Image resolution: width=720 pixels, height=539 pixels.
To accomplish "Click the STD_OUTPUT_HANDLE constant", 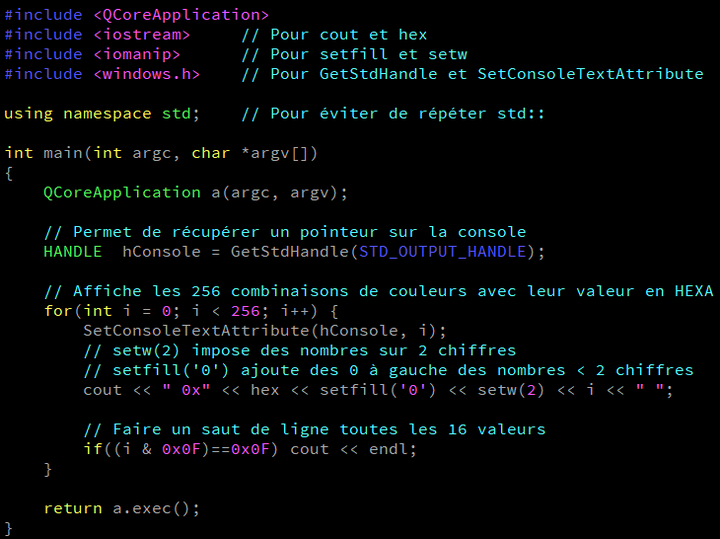I will pos(447,252).
